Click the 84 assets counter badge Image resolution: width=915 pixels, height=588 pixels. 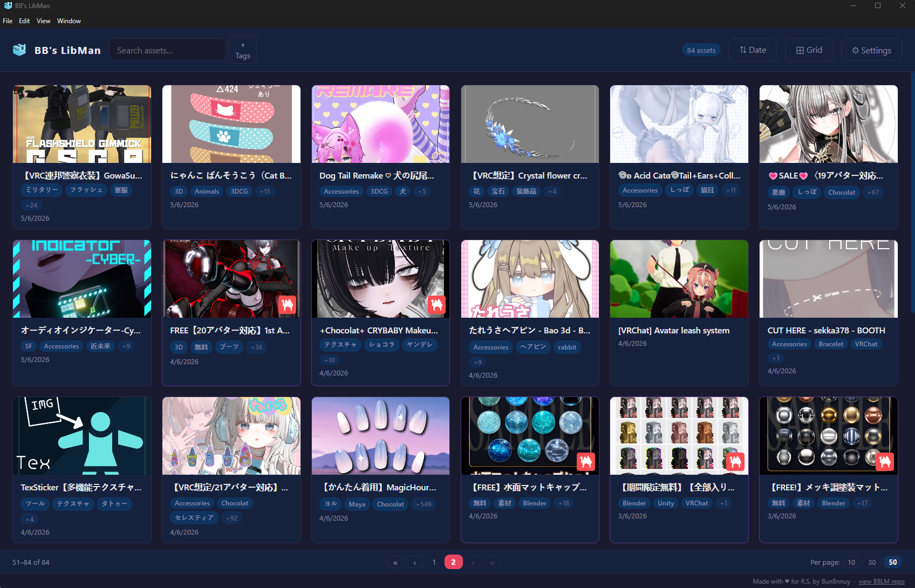click(701, 50)
